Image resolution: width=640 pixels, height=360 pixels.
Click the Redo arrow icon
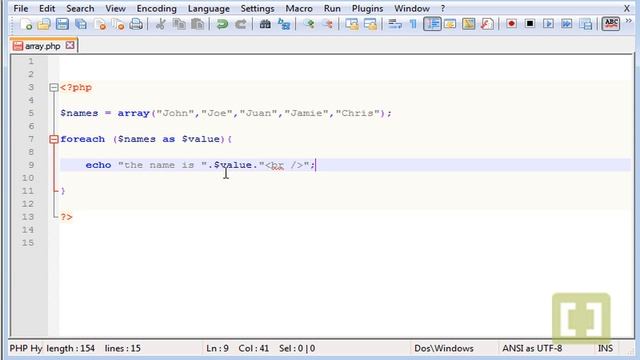coord(241,24)
